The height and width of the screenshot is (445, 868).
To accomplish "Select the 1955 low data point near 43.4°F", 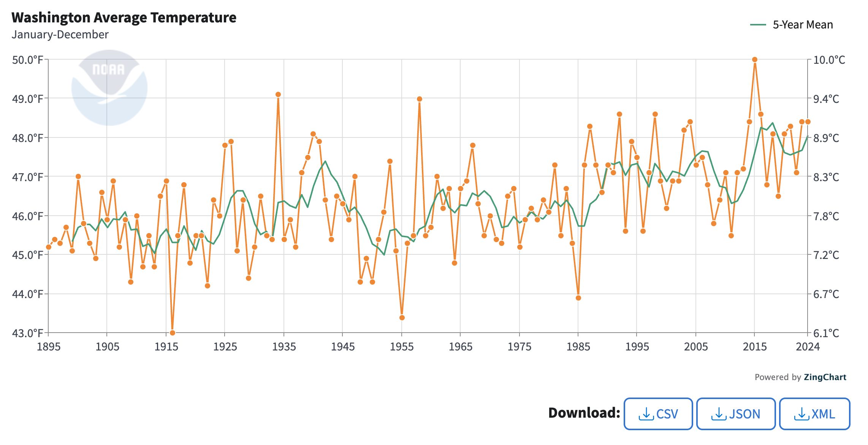I will tap(402, 318).
